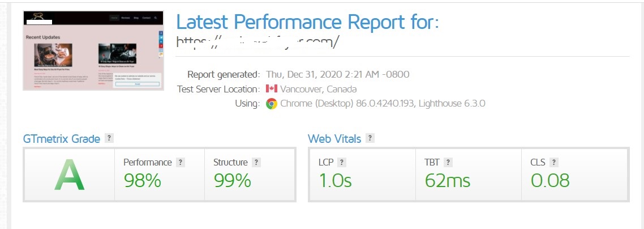The width and height of the screenshot is (644, 229).
Task: Click the 0.08 CLS value
Action: [549, 180]
